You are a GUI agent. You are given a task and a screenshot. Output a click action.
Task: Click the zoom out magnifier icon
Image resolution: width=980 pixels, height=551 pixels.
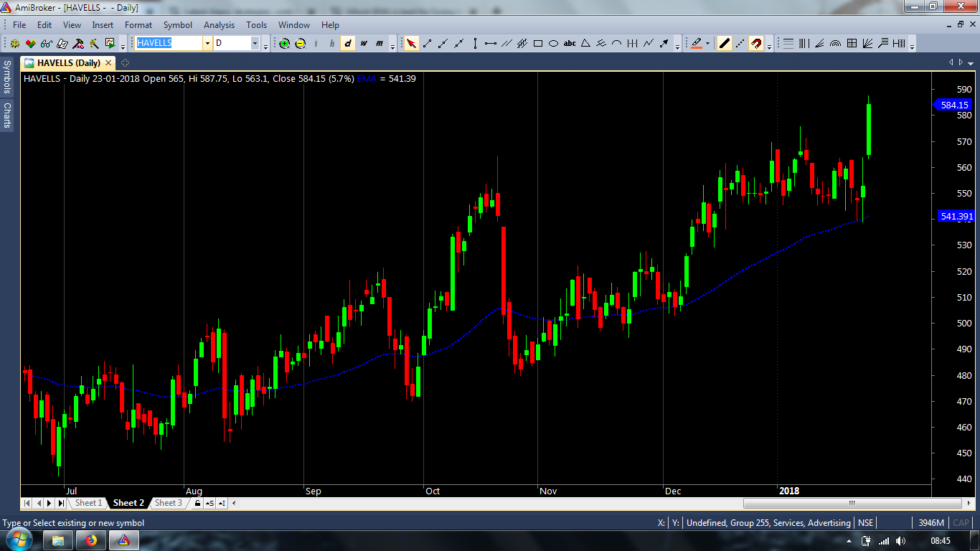[301, 43]
